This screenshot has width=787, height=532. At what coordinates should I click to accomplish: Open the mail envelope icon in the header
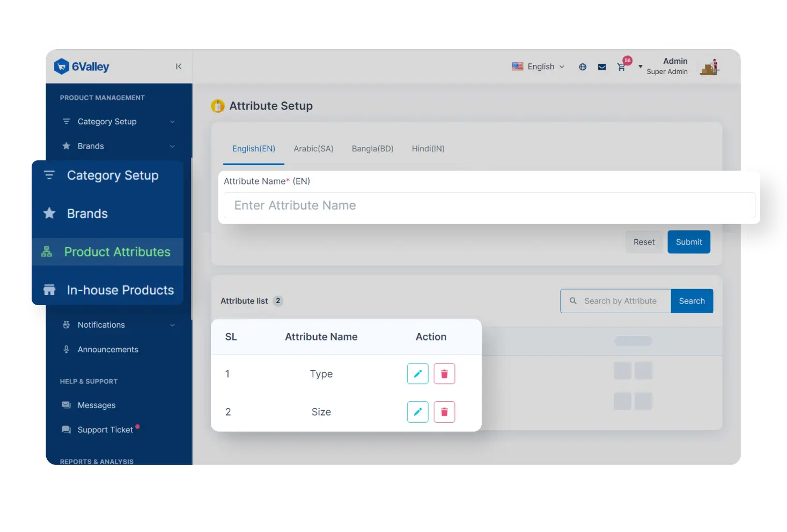click(601, 66)
